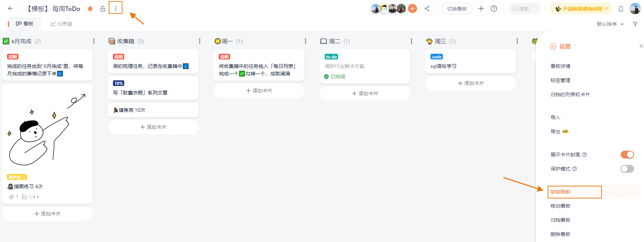Click the back arrow icon
The image size is (644, 242).
11,8
